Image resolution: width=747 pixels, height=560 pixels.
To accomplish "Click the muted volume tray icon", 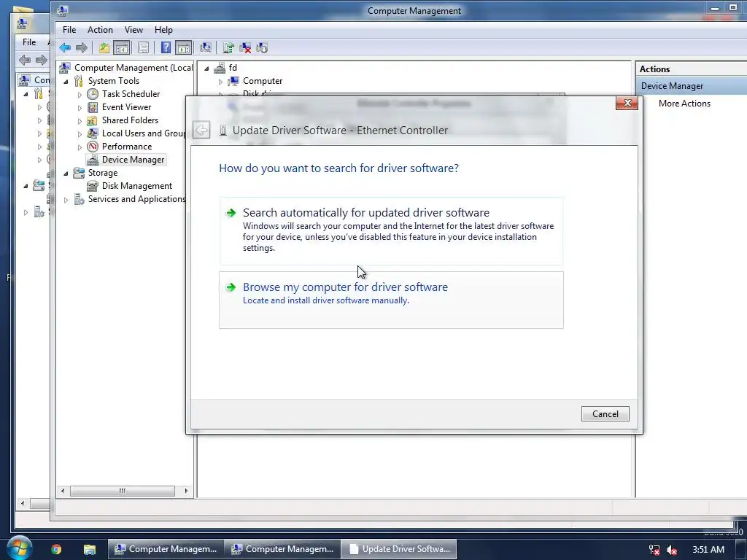I will [x=672, y=550].
